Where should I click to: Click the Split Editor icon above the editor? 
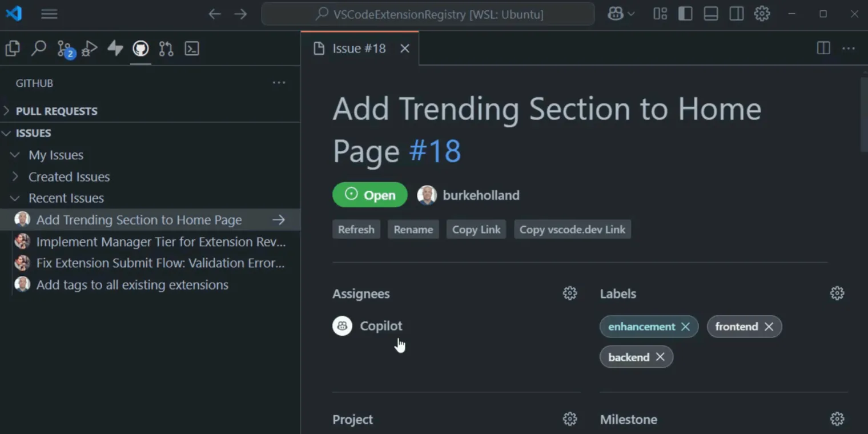(x=823, y=48)
